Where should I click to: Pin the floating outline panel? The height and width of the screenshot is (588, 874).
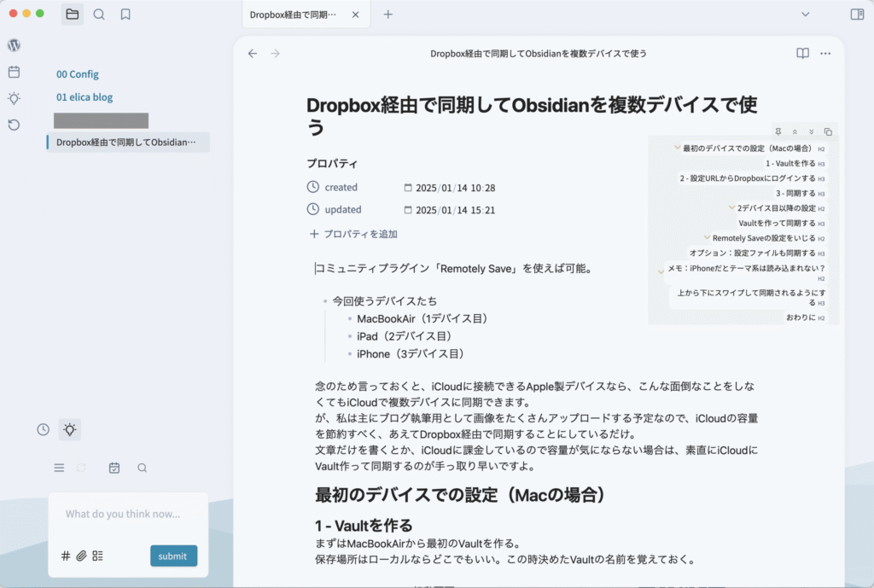point(778,132)
